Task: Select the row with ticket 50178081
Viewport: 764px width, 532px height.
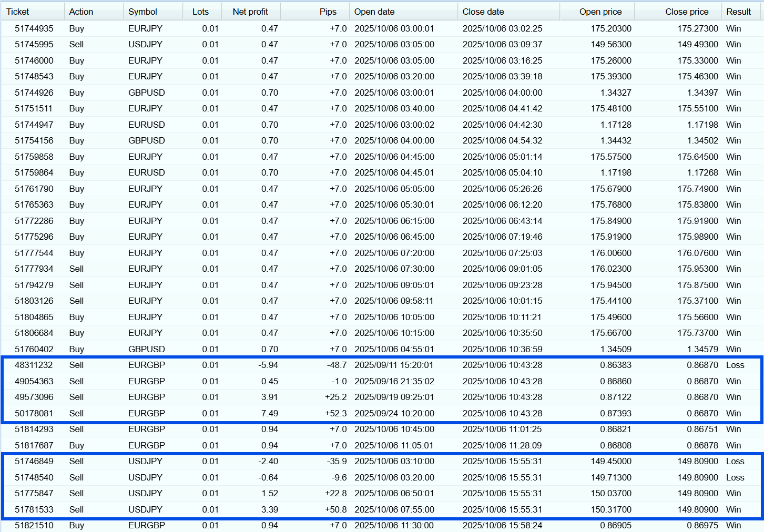Action: coord(34,413)
